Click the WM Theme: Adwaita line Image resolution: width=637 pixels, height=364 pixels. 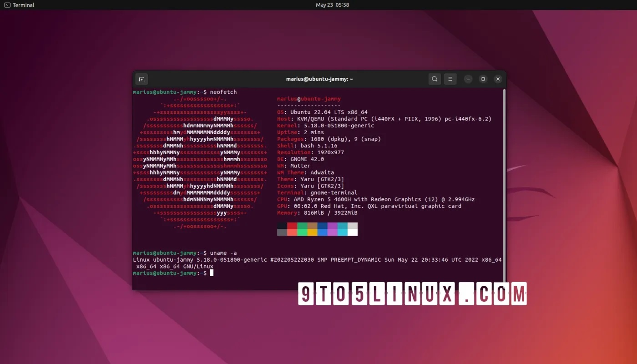306,172
